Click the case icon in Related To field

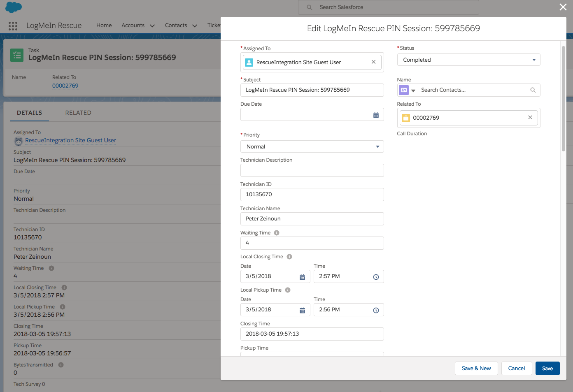406,118
